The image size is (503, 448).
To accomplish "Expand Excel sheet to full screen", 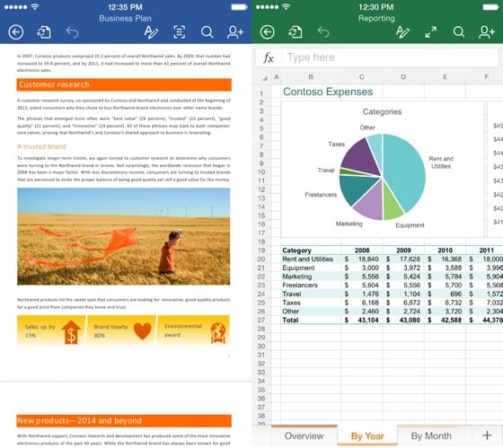I will pos(431,32).
